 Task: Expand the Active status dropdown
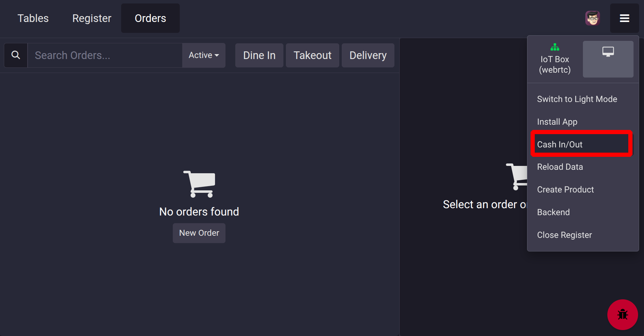click(203, 55)
